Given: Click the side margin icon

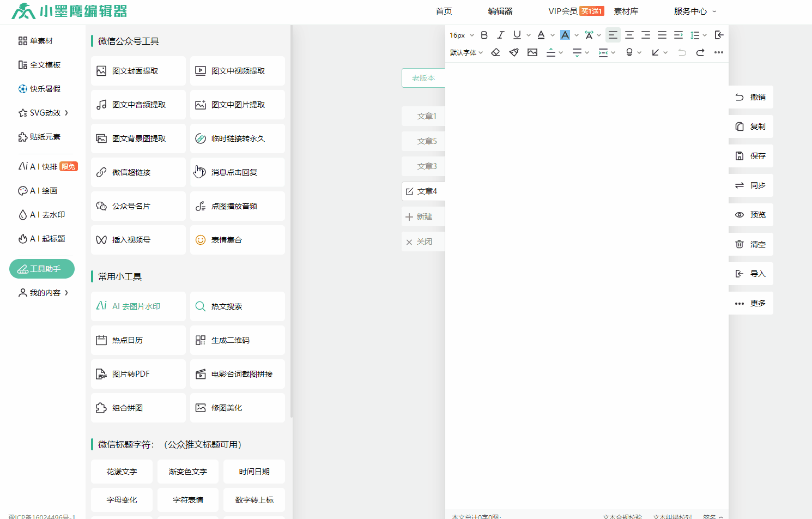Looking at the screenshot, I should [x=603, y=52].
